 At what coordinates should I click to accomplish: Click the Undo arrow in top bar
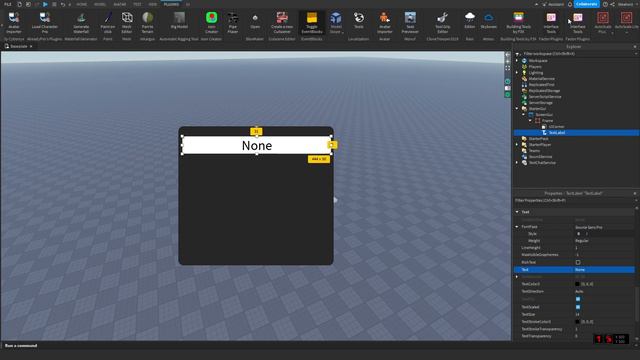point(62,4)
